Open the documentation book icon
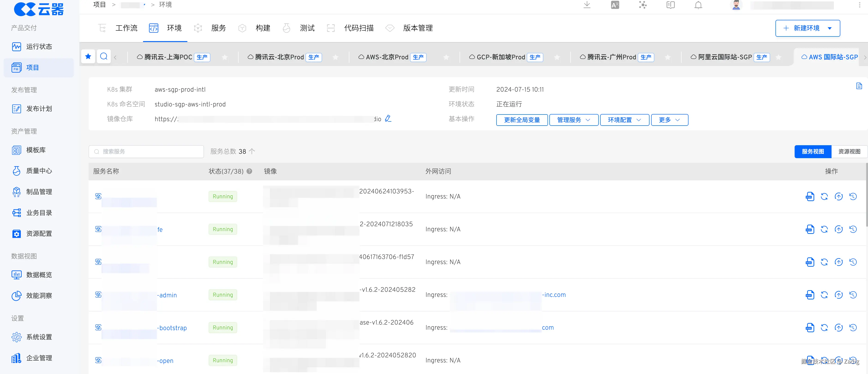Image resolution: width=868 pixels, height=374 pixels. (670, 5)
